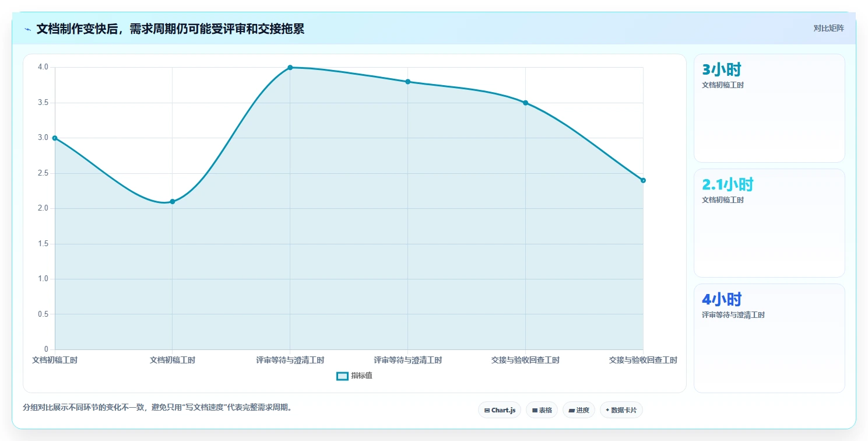The width and height of the screenshot is (868, 441).
Task: Click the 3.5 y-axis tick label
Action: click(x=44, y=103)
